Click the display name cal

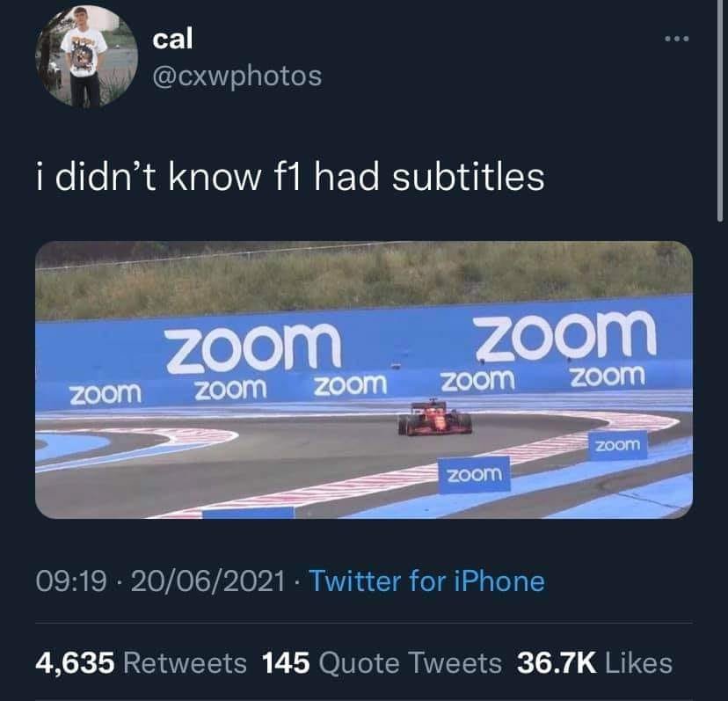coord(172,39)
